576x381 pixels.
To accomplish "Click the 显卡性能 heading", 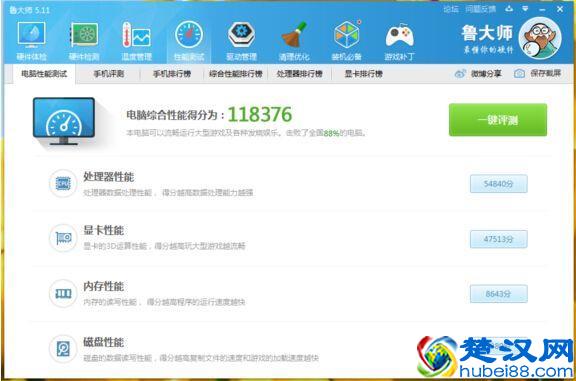I will coord(103,230).
